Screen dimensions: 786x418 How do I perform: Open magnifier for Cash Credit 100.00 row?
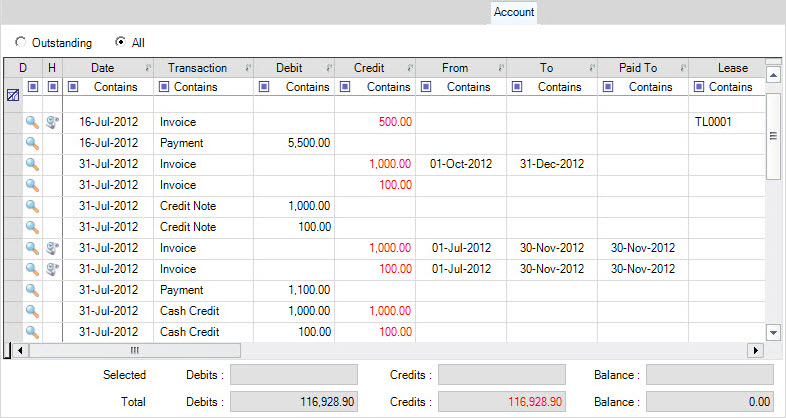point(33,332)
